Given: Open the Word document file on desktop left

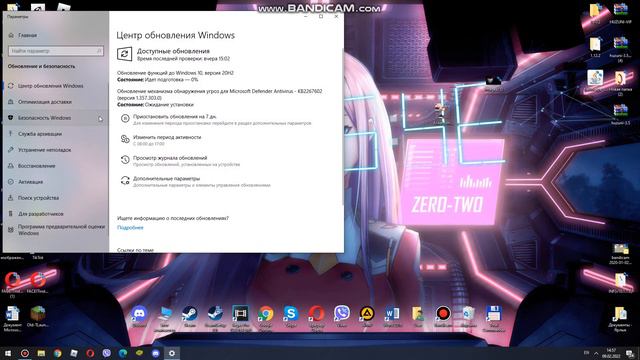Looking at the screenshot, I should coord(12,318).
